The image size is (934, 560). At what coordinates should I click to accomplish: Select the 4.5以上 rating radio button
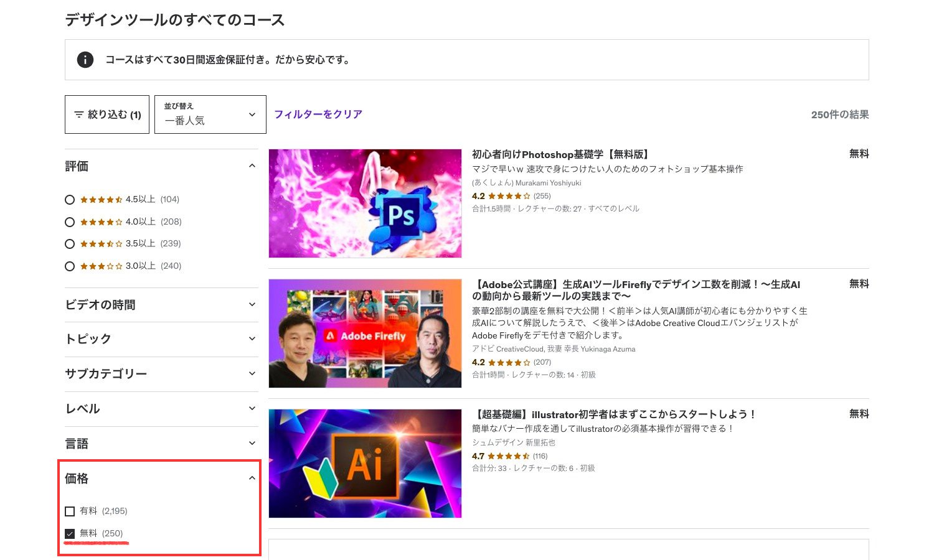pos(70,200)
